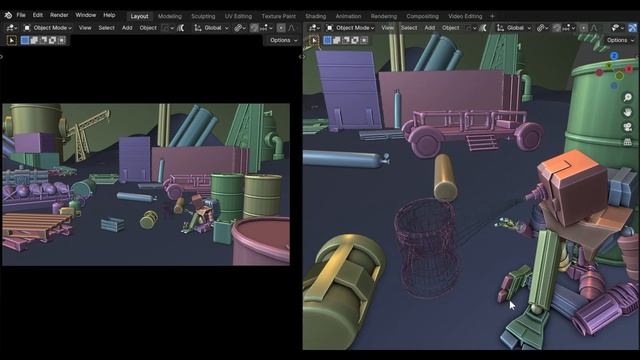Toggle show gizmo button in right viewport
The height and width of the screenshot is (360, 640).
click(633, 28)
